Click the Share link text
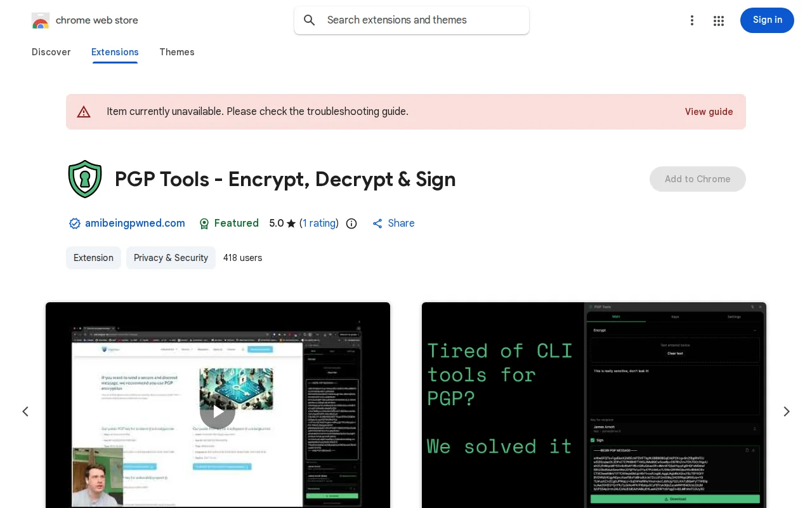This screenshot has width=812, height=508. [x=401, y=224]
